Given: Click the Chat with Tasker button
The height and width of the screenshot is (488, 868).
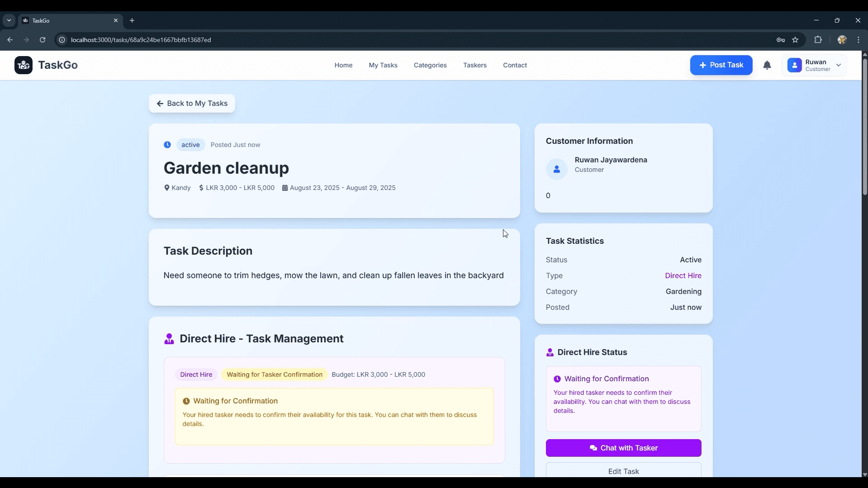Looking at the screenshot, I should click(x=623, y=448).
